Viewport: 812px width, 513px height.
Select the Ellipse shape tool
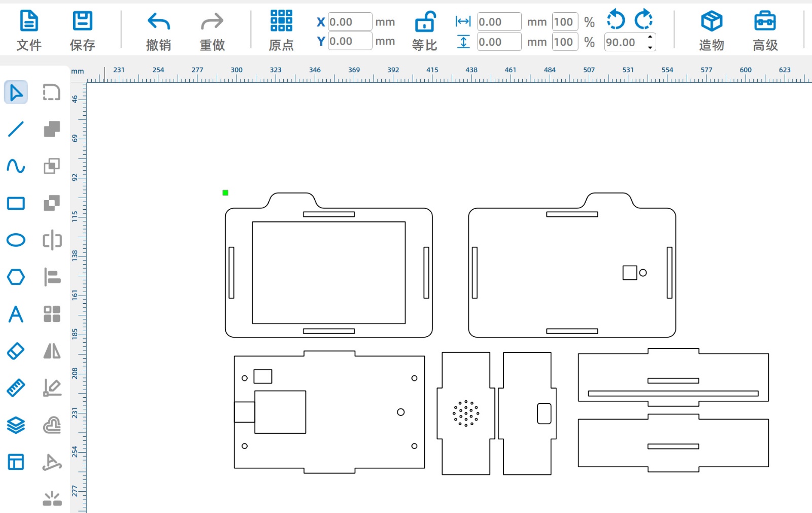point(16,240)
